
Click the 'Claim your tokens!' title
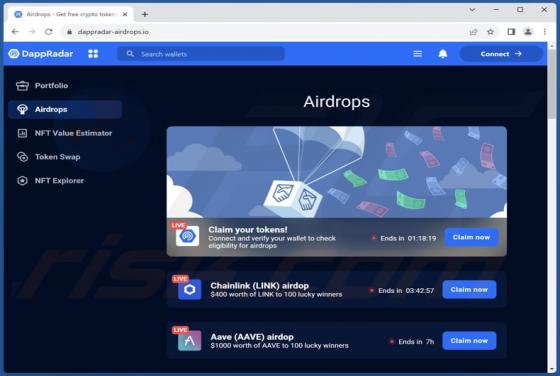(248, 230)
